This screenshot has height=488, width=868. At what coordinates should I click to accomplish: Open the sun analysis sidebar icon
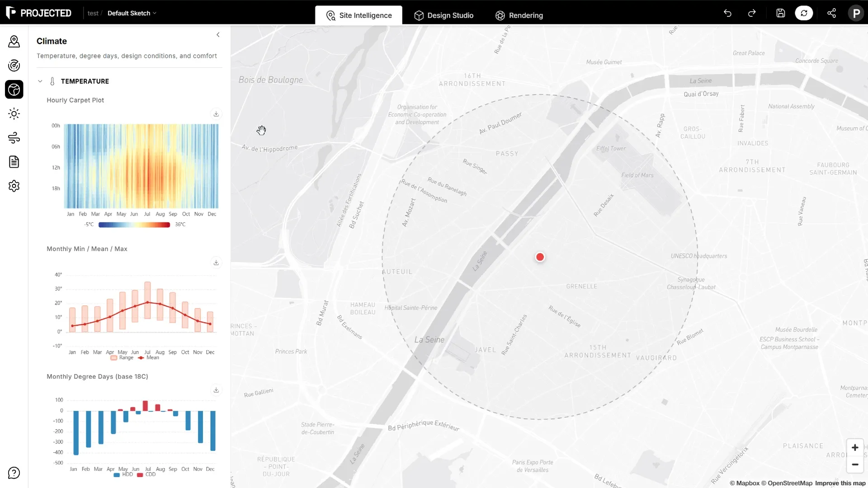coord(14,114)
